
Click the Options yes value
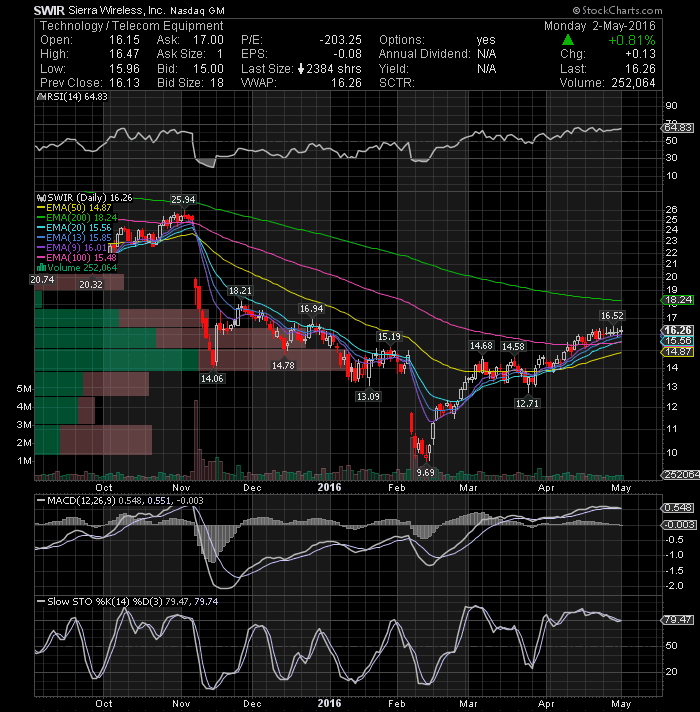pos(486,40)
